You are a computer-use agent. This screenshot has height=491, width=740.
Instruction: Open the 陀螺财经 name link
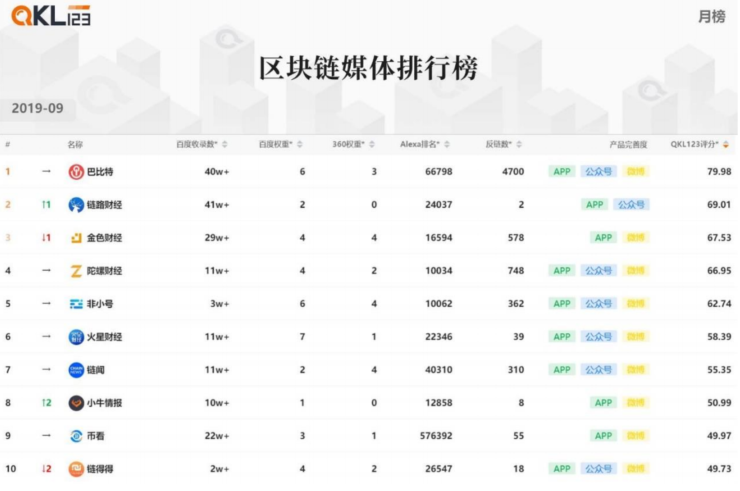[x=104, y=271]
